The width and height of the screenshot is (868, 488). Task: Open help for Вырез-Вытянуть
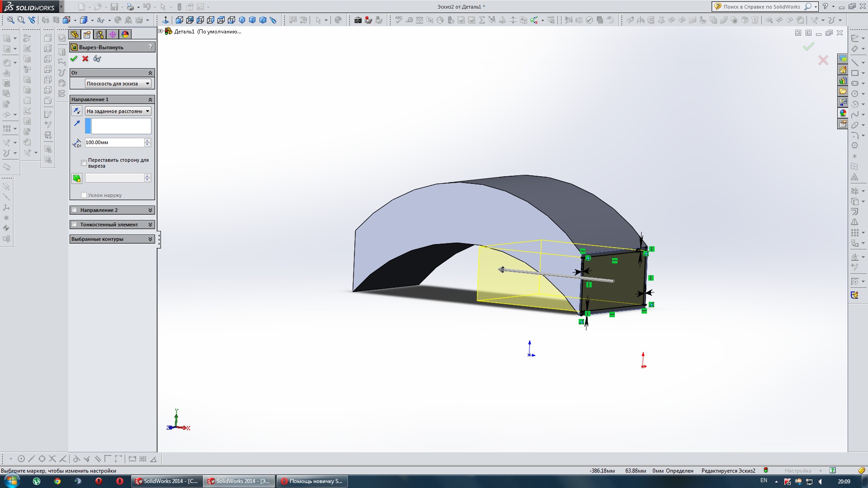[150, 47]
